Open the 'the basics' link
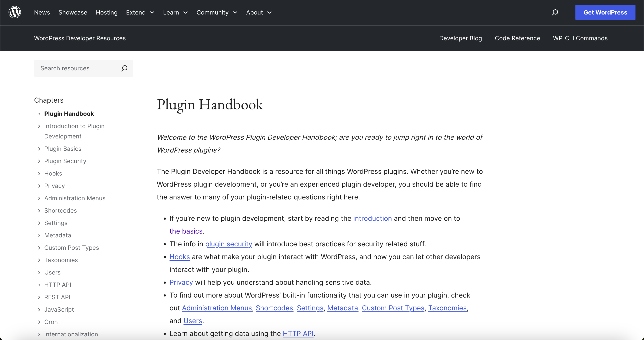 coord(185,231)
